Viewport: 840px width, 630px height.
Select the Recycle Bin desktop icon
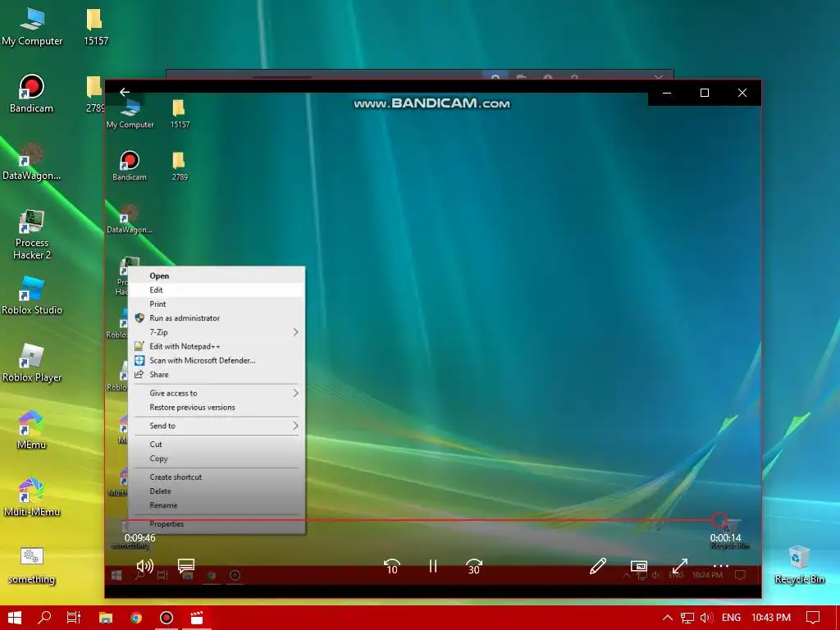799,565
